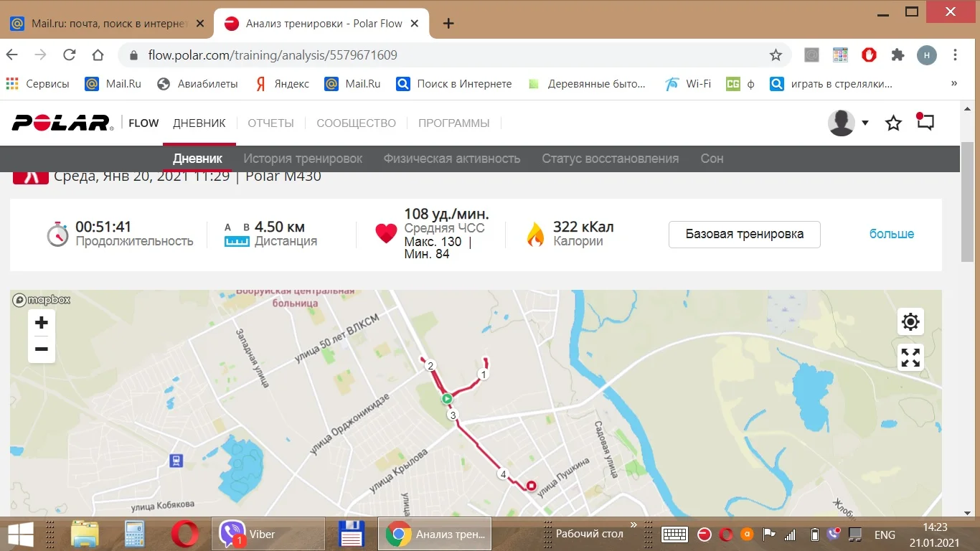Click the grey Mail.ru extension icon
Image resolution: width=980 pixels, height=551 pixels.
(x=811, y=55)
